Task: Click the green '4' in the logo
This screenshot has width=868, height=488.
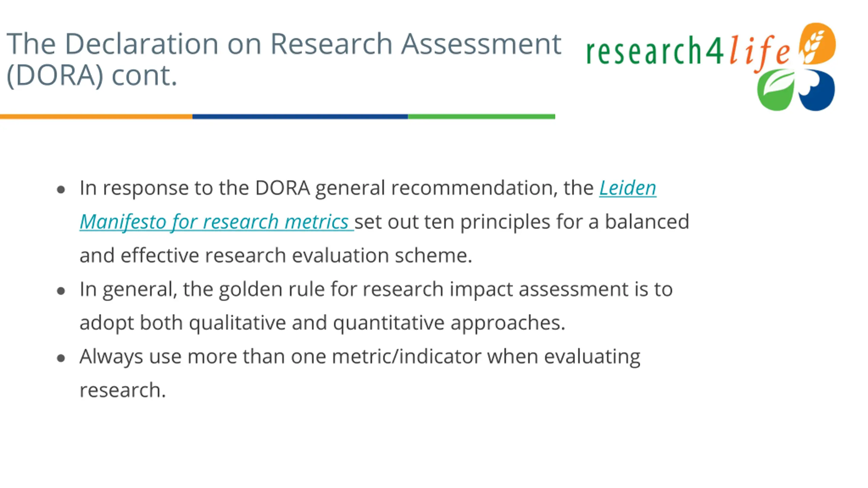Action: [714, 50]
